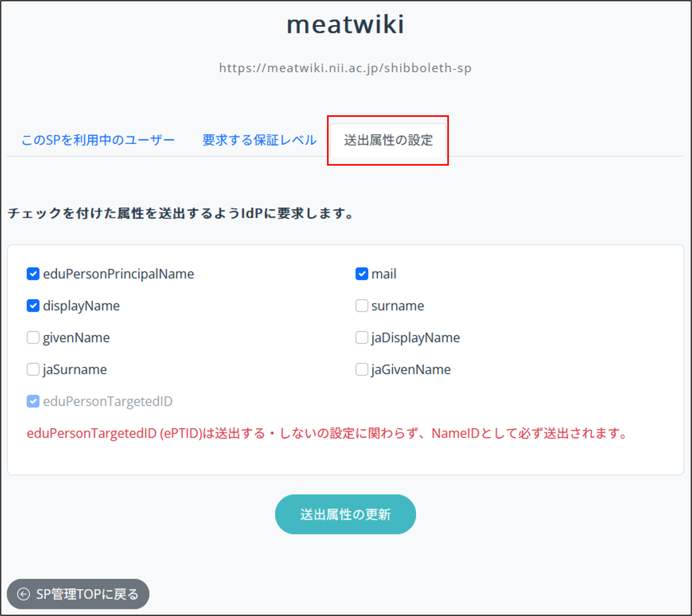The width and height of the screenshot is (692, 616).
Task: Click the meatwiki shibboleth-sp URL text
Action: pos(345,68)
